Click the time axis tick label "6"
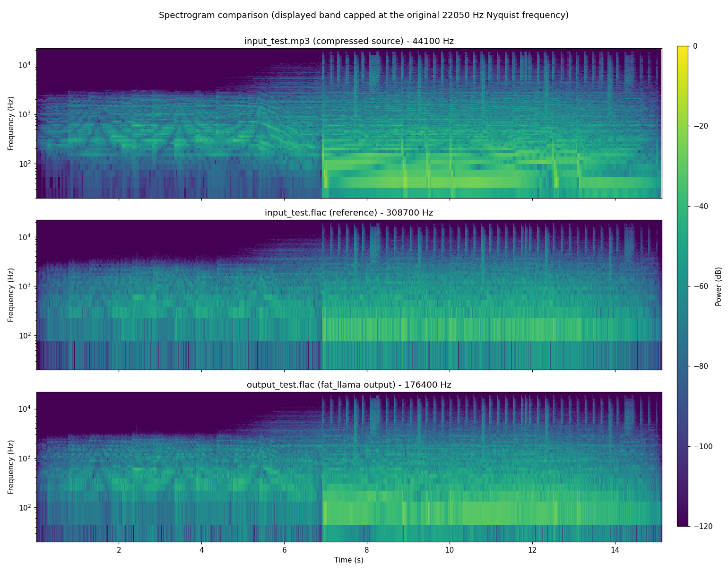 284,550
